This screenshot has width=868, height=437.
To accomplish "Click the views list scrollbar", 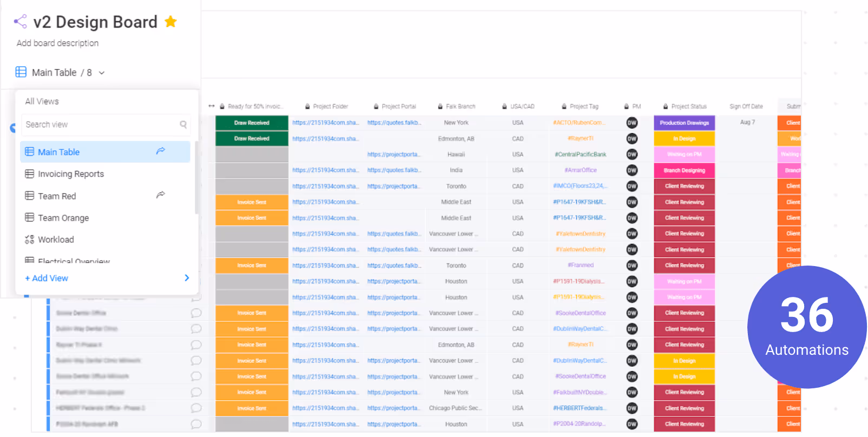I will coord(196,177).
